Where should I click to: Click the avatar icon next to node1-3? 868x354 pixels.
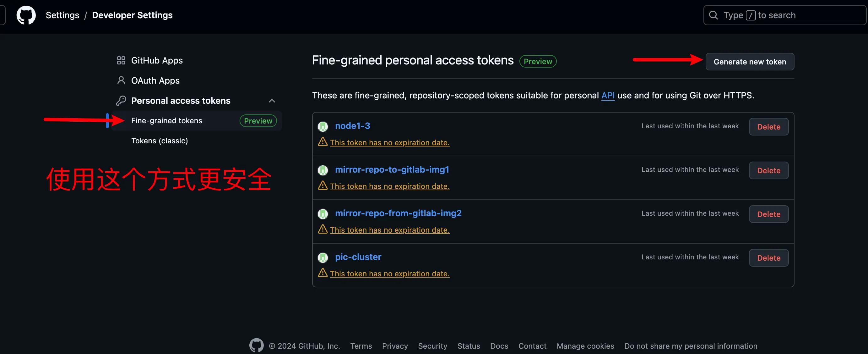point(323,127)
